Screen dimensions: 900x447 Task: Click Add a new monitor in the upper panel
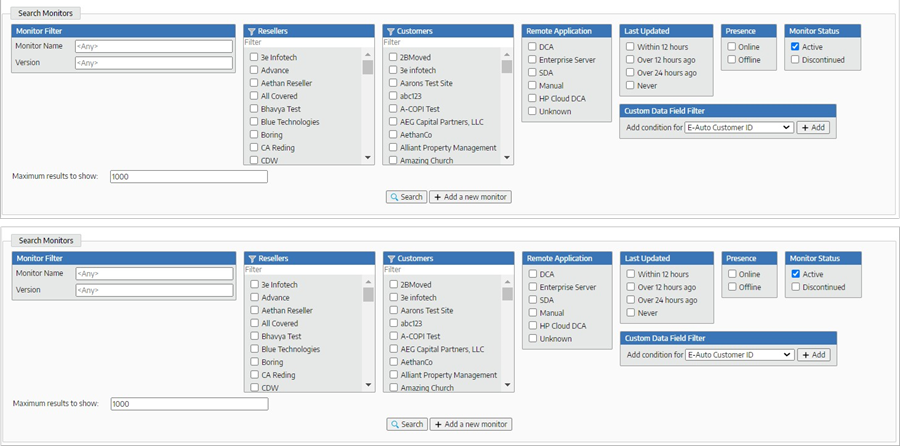pyautogui.click(x=470, y=197)
